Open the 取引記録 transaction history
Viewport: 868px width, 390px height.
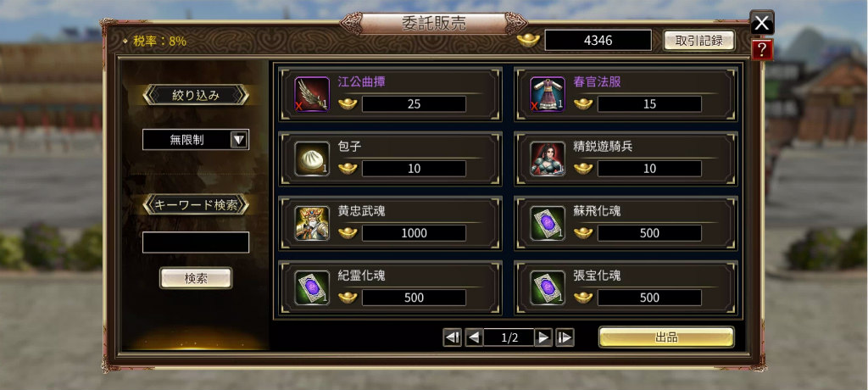(699, 41)
